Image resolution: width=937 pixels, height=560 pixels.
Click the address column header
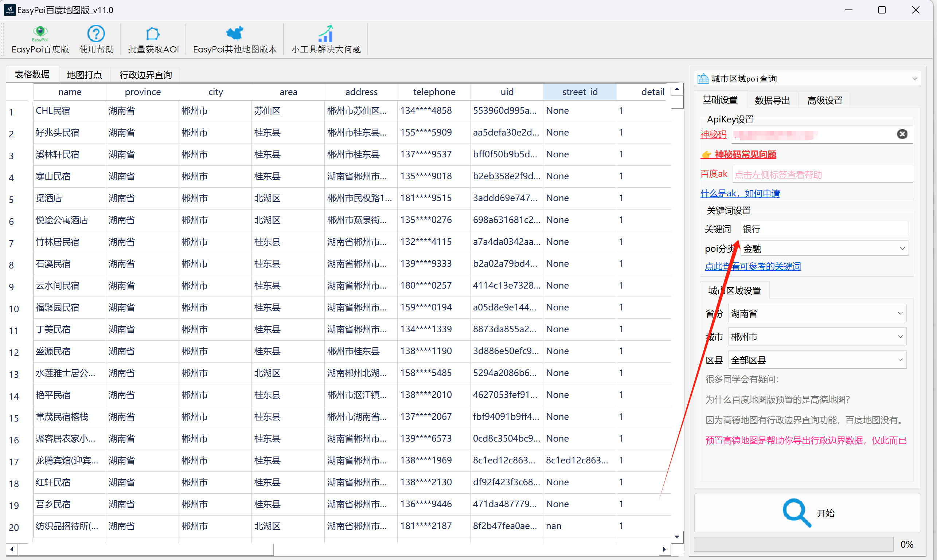tap(361, 92)
